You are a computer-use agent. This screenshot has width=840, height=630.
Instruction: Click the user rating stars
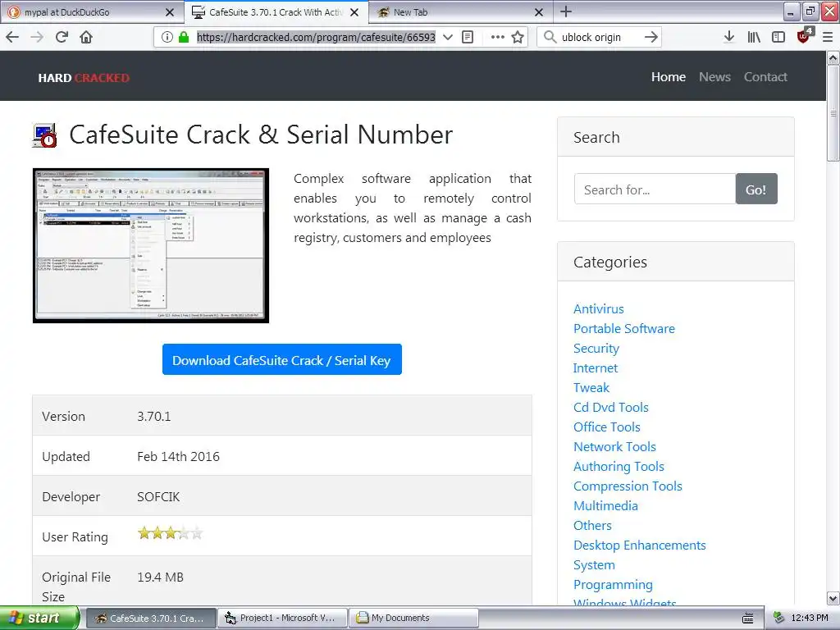point(170,533)
